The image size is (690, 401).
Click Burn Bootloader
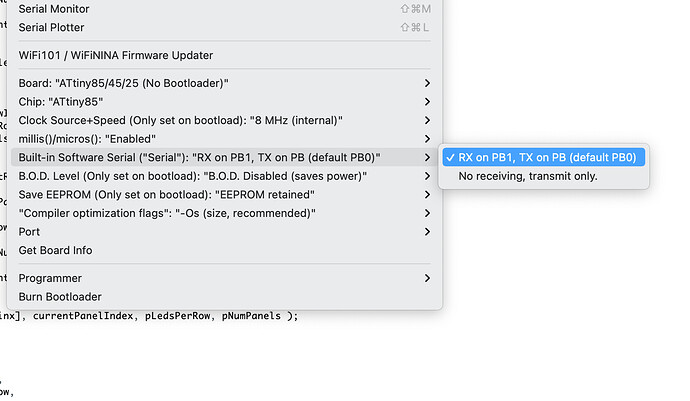pos(60,297)
